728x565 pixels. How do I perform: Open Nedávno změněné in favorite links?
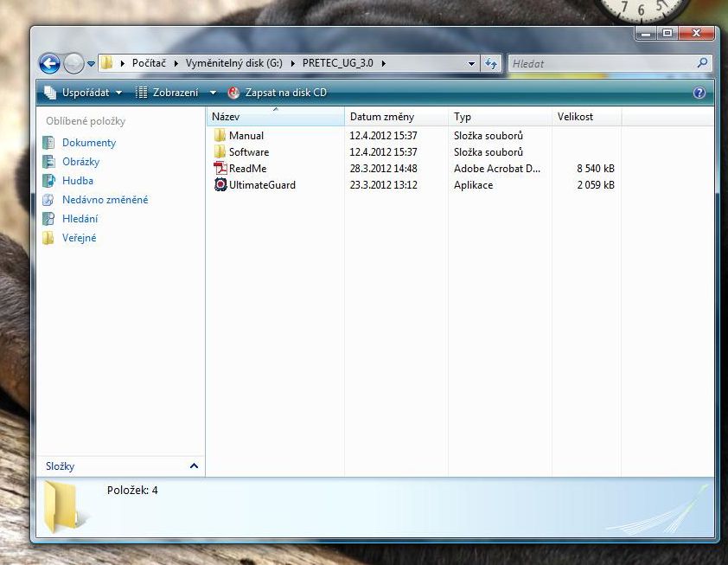point(105,200)
